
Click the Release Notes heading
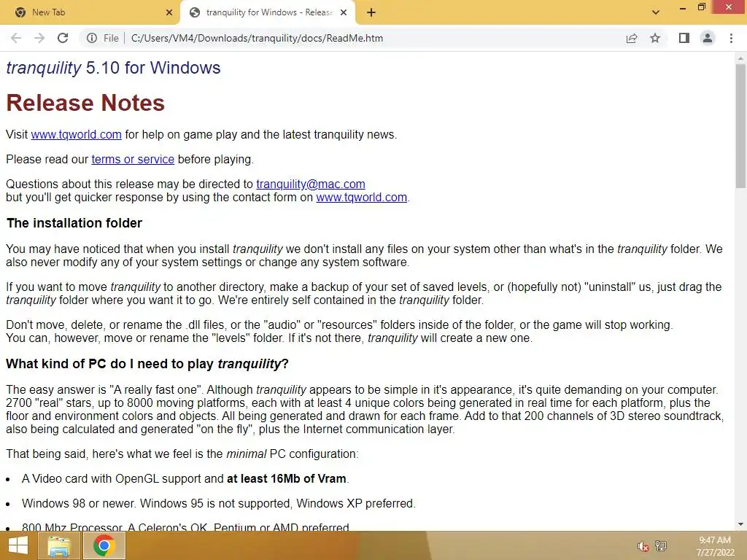point(85,103)
